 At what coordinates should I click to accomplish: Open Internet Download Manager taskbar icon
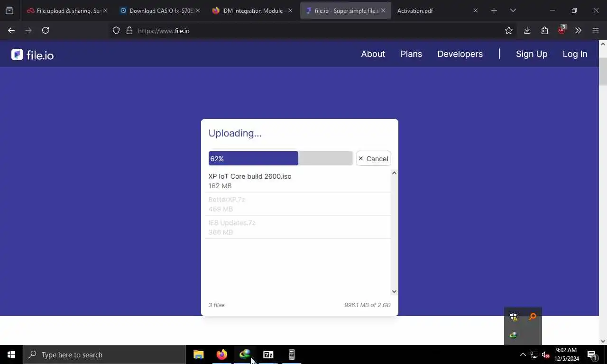tap(245, 355)
